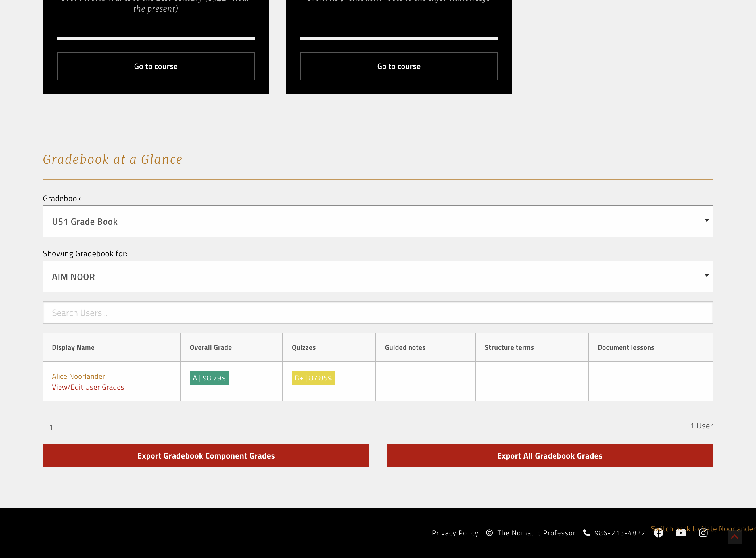Click the Search Users input field
Image resolution: width=756 pixels, height=558 pixels.
click(378, 313)
